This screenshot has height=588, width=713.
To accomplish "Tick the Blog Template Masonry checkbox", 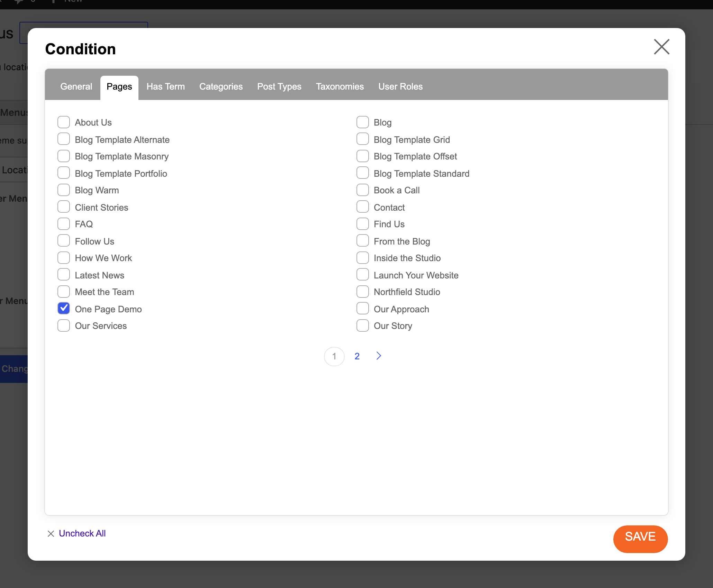I will 64,156.
